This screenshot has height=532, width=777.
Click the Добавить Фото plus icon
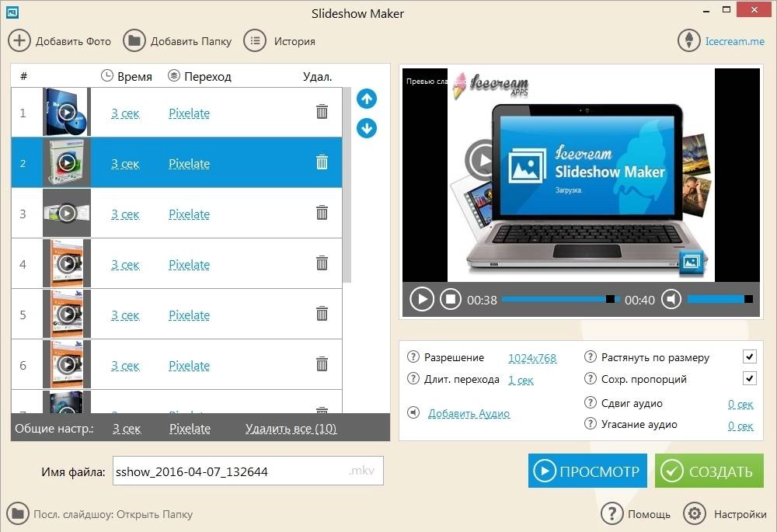tap(19, 40)
